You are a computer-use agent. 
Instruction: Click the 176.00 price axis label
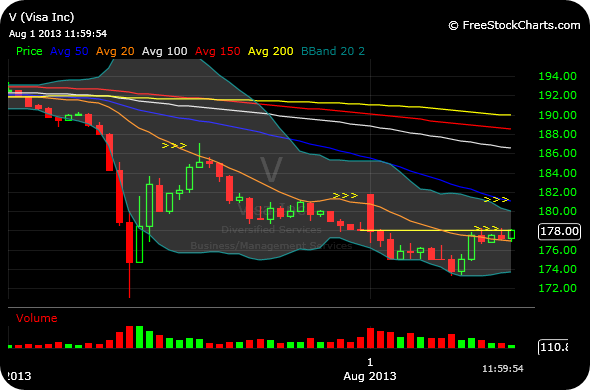click(x=558, y=250)
